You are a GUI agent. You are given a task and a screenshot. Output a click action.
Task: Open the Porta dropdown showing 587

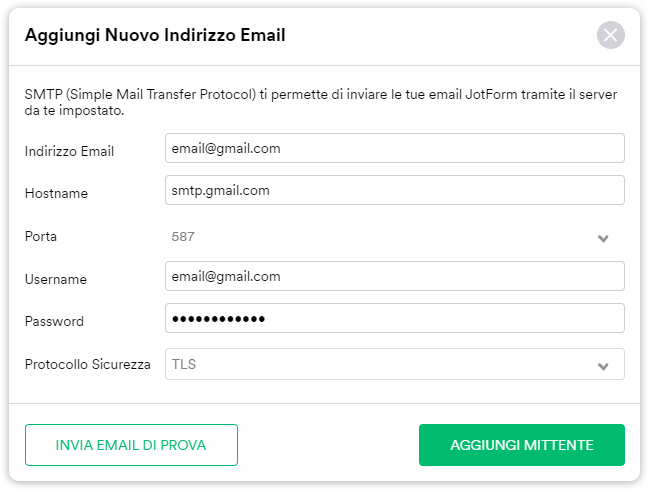tap(394, 237)
